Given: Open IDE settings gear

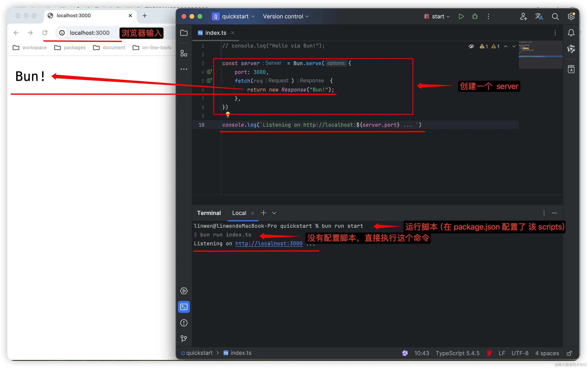Looking at the screenshot, I should (x=571, y=16).
